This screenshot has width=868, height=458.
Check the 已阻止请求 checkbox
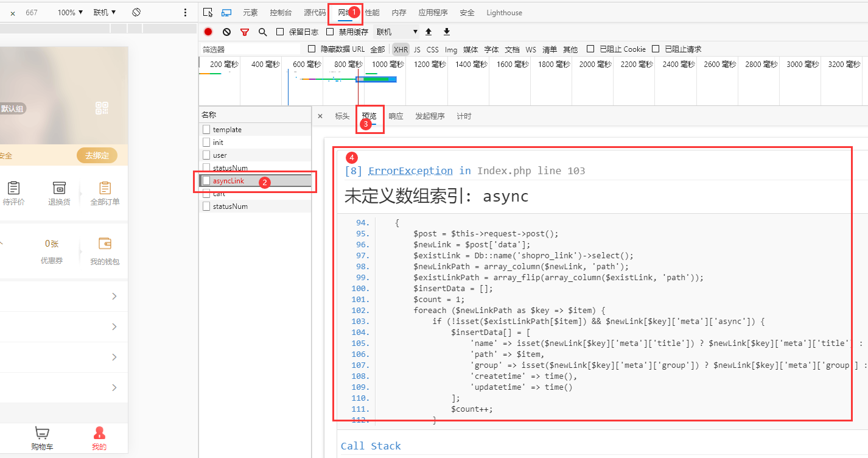coord(656,49)
